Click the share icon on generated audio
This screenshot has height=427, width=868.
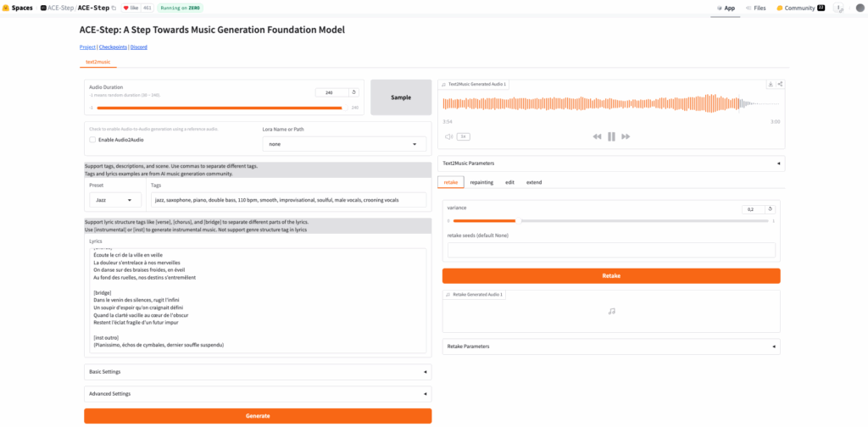(x=780, y=84)
